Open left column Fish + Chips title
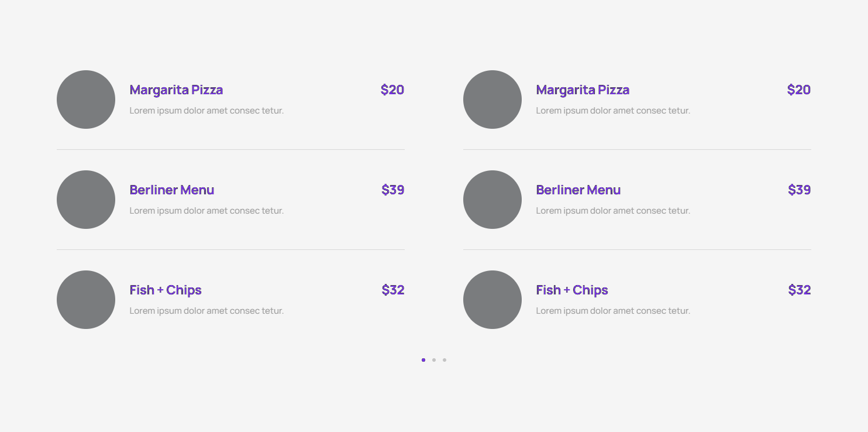Viewport: 868px width, 432px height. (x=166, y=290)
